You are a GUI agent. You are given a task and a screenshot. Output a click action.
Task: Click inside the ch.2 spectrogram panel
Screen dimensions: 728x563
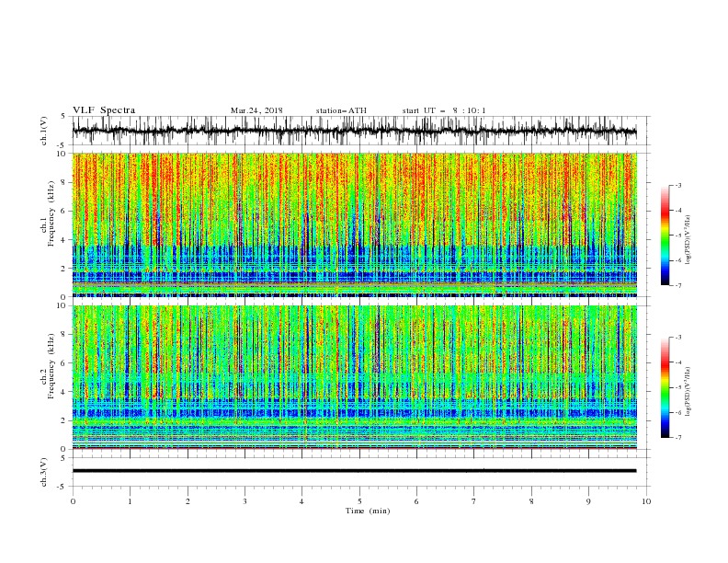pos(355,377)
